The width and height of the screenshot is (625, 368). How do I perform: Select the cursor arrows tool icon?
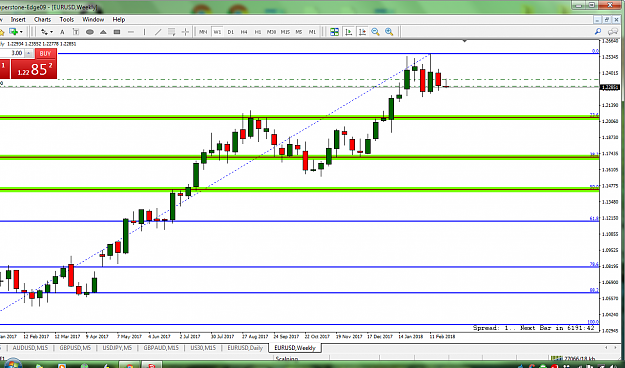[44, 32]
